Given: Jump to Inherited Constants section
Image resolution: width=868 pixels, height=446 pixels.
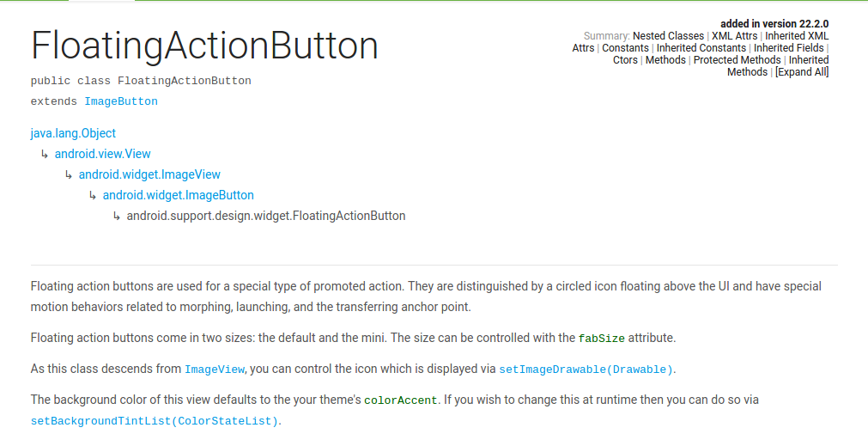Looking at the screenshot, I should tap(701, 48).
